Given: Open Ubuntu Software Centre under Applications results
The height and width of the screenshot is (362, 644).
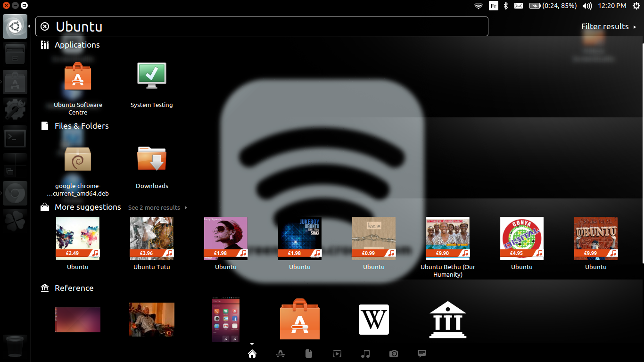Looking at the screenshot, I should [x=78, y=88].
